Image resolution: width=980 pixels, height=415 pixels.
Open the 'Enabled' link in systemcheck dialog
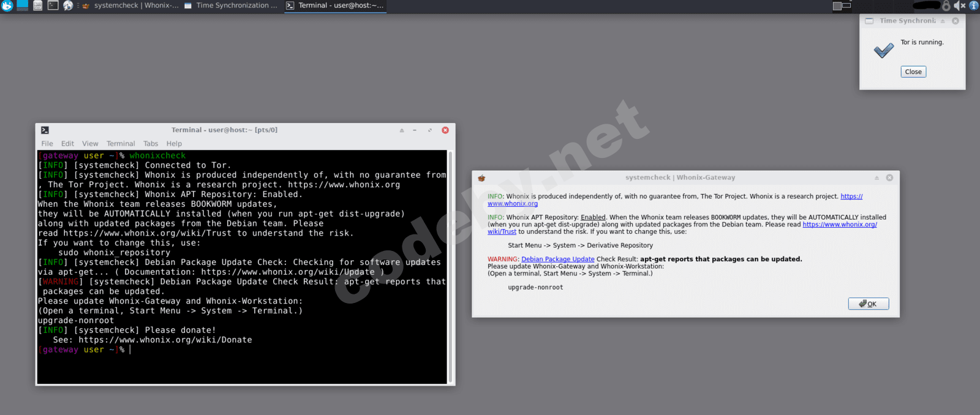(593, 217)
